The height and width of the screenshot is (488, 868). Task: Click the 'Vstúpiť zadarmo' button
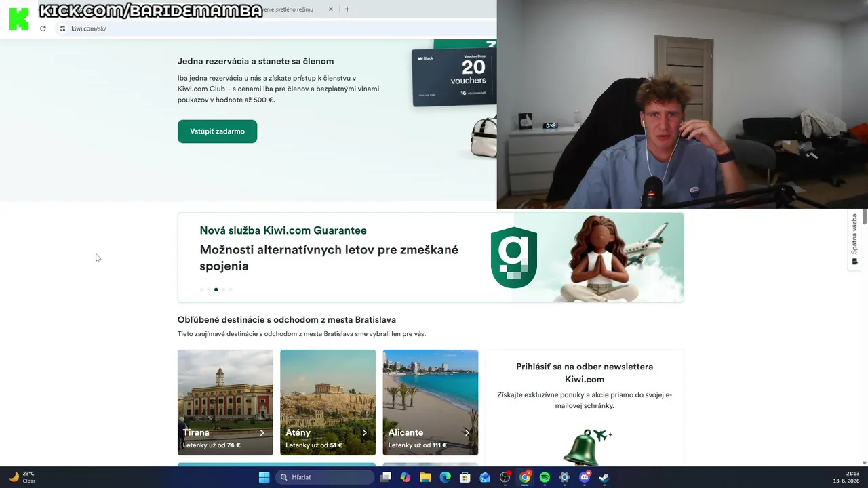tap(217, 131)
